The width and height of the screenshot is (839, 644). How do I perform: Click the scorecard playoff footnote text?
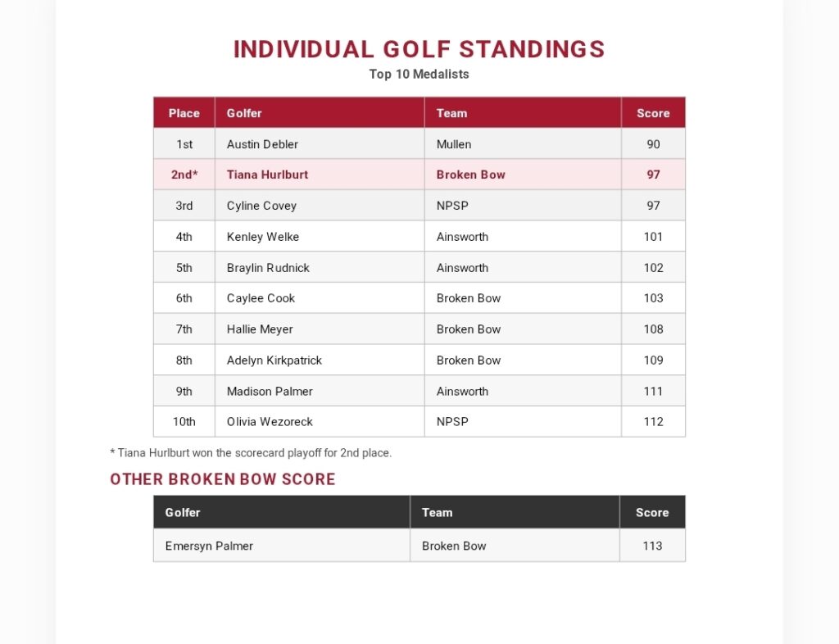[251, 453]
